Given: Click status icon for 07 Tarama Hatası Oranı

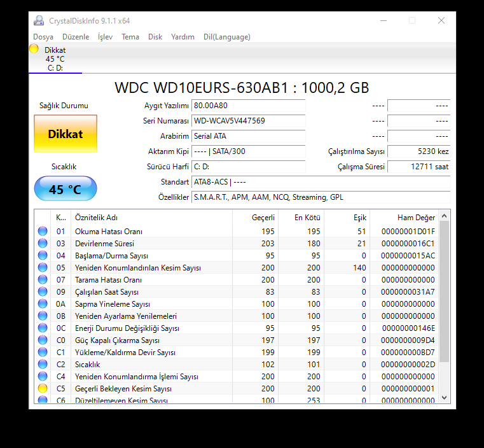Looking at the screenshot, I should tap(43, 280).
